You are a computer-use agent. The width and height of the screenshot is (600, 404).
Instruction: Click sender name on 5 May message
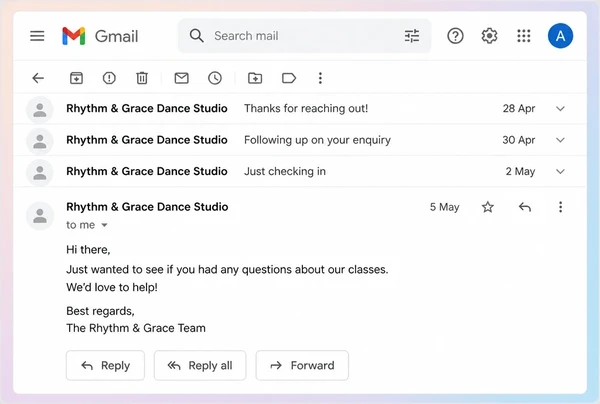pos(147,207)
